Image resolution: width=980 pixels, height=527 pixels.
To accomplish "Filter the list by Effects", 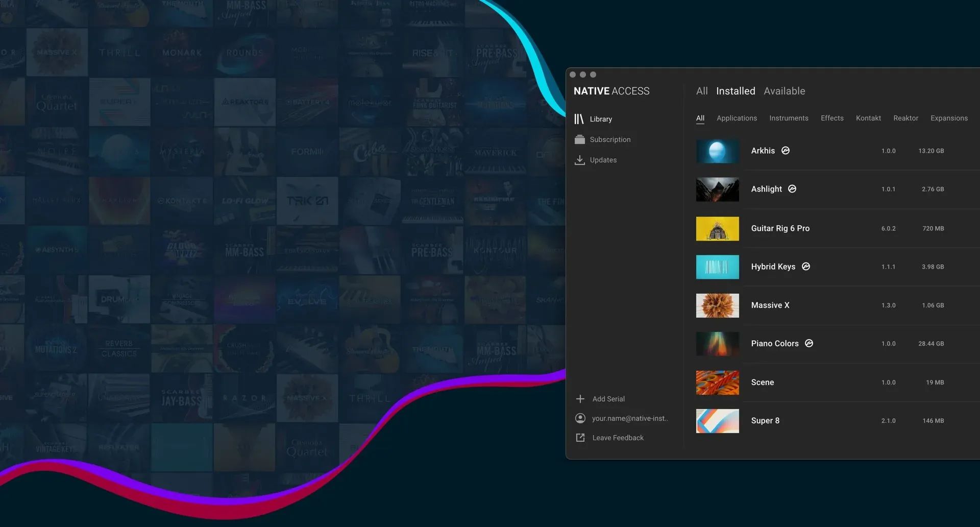I will (832, 118).
